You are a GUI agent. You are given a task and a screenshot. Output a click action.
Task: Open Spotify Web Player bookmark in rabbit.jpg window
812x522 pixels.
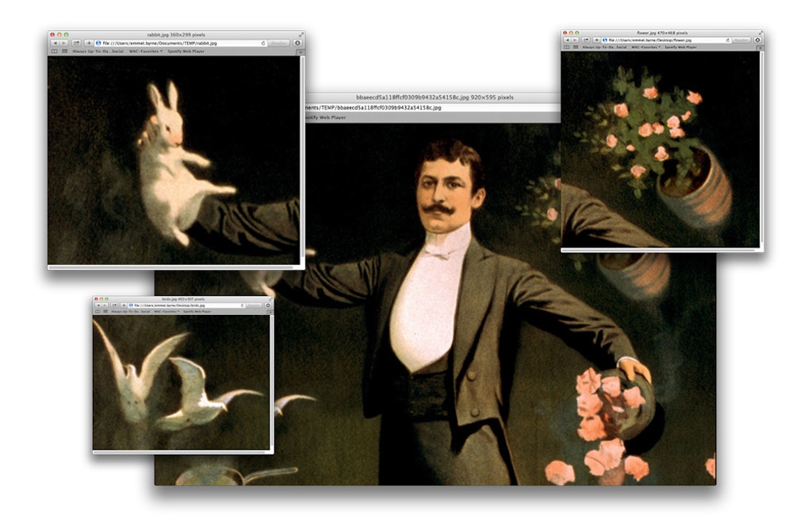(x=186, y=52)
